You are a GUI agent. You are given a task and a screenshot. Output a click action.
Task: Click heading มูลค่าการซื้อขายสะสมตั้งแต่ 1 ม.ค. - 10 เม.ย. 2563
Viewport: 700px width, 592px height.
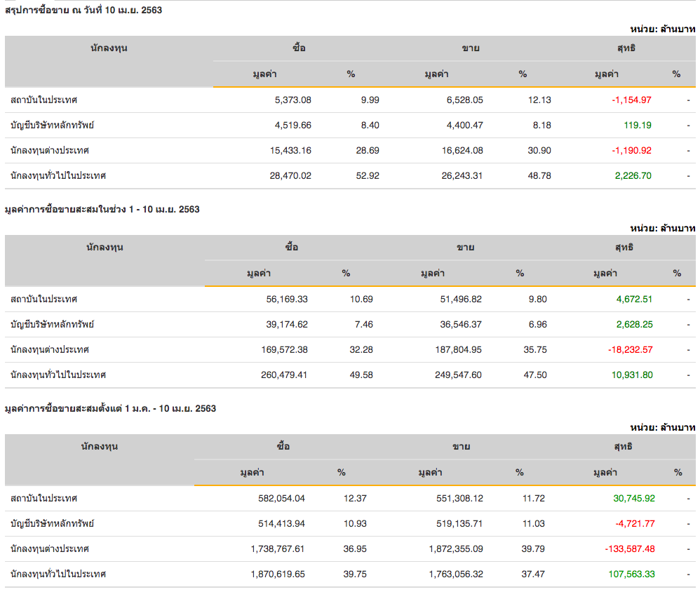(110, 409)
